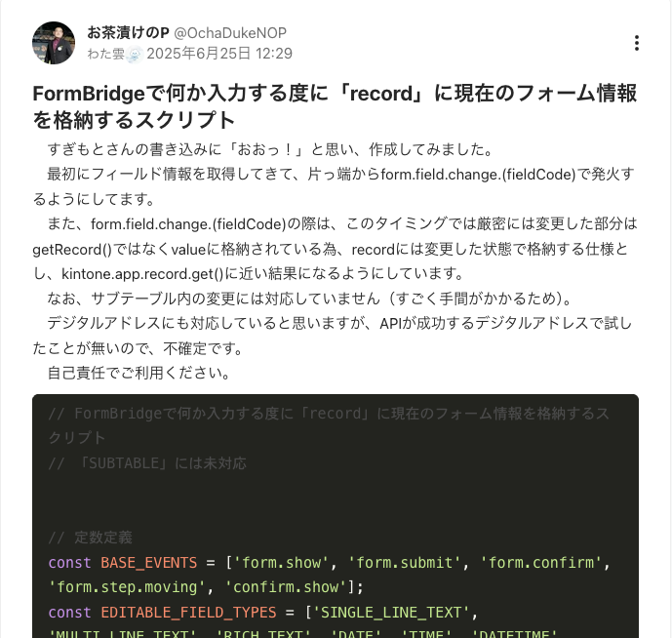Click the FormBridge post title heading
672x638 pixels.
pyautogui.click(x=335, y=106)
